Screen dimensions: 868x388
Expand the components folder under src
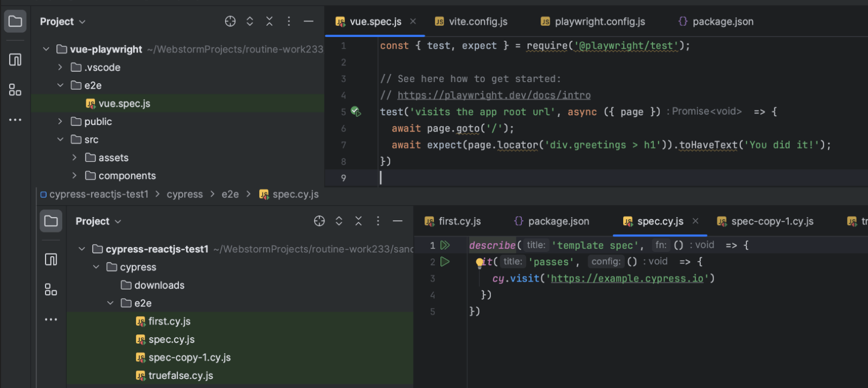pos(74,176)
